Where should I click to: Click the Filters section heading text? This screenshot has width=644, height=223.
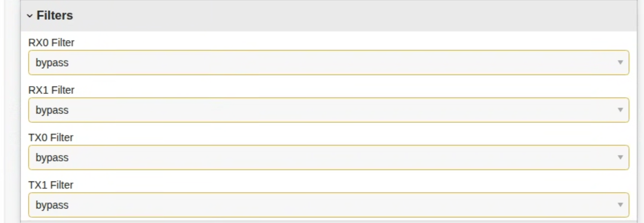54,16
